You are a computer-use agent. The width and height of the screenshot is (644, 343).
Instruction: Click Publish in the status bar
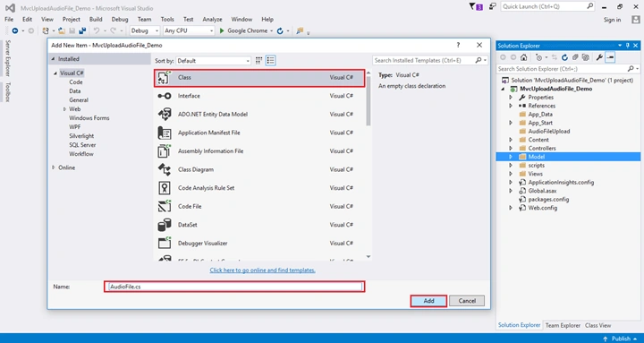coord(622,339)
